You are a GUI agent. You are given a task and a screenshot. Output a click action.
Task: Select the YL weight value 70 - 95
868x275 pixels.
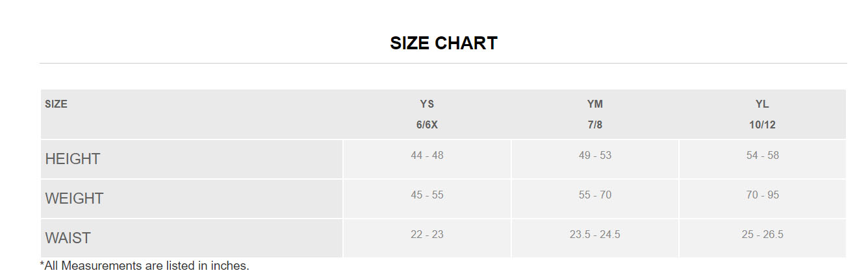[762, 195]
